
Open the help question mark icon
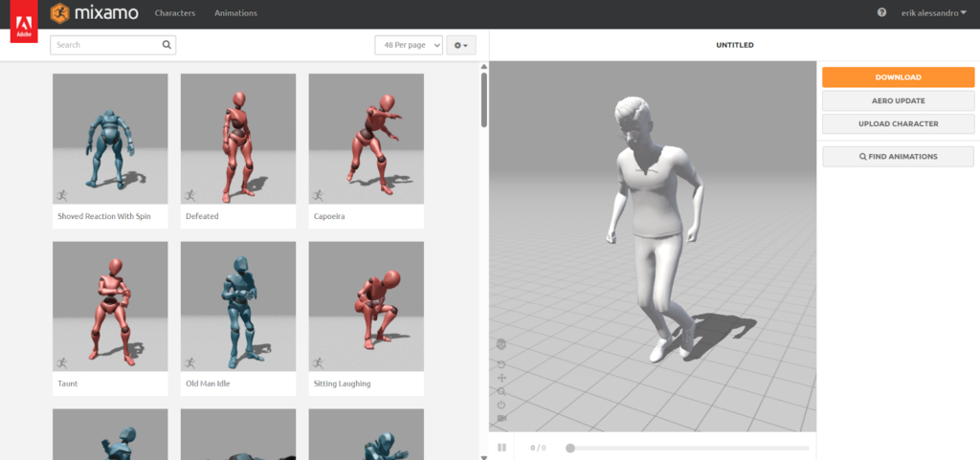tap(881, 12)
